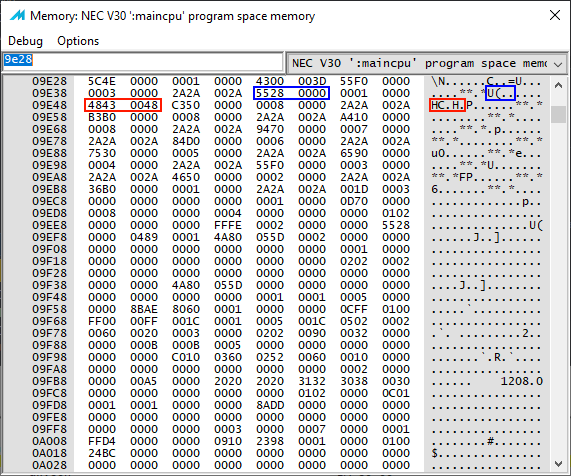Click ASCII text 'HC.H.' in row 09E48
The height and width of the screenshot is (476, 571).
[448, 105]
